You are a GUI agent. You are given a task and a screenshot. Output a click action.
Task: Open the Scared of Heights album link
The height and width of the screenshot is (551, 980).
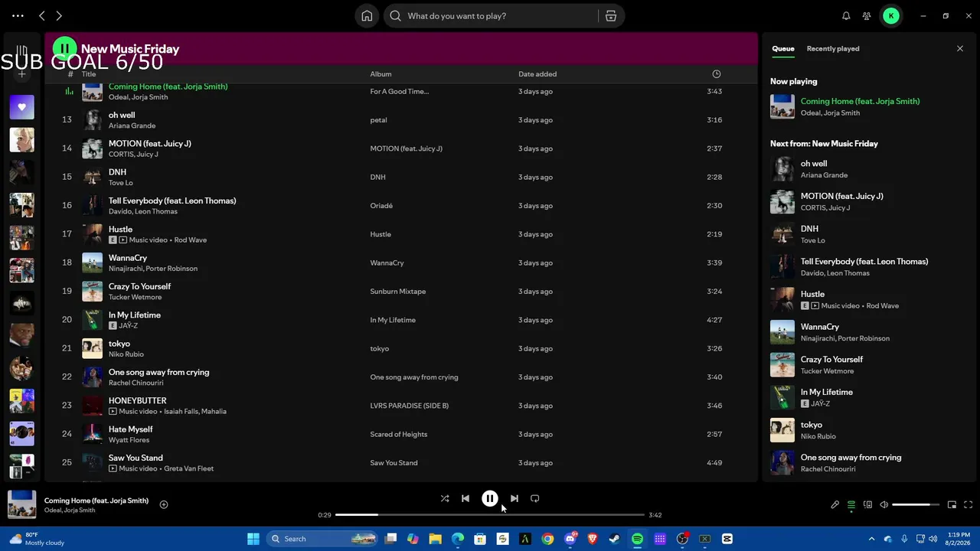[399, 435]
